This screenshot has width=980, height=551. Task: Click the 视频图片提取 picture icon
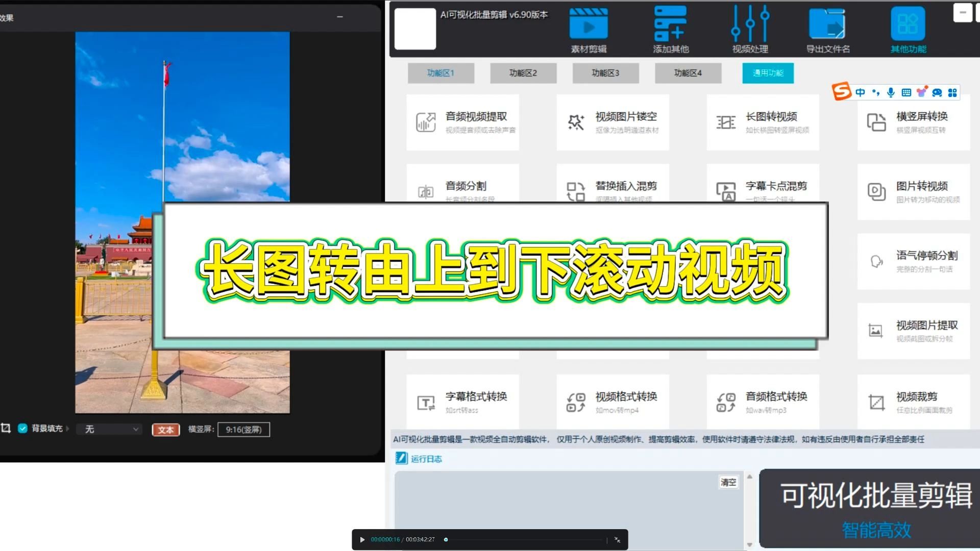[875, 331]
